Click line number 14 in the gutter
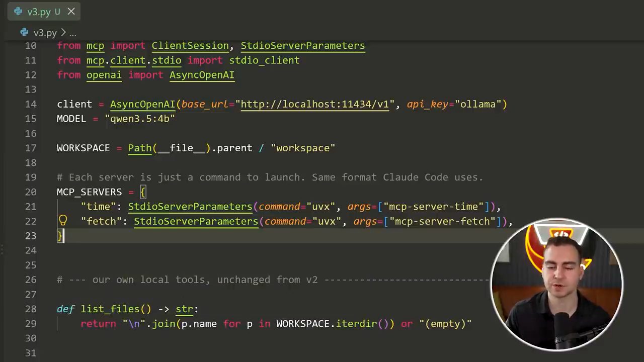 pyautogui.click(x=30, y=104)
